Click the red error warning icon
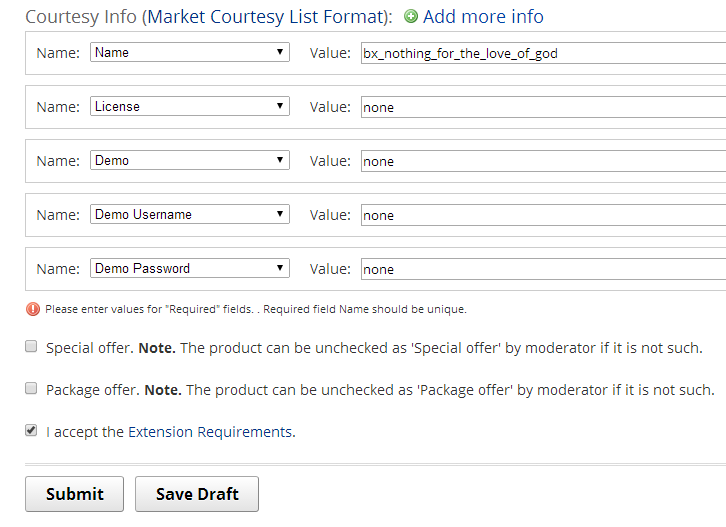 click(33, 309)
